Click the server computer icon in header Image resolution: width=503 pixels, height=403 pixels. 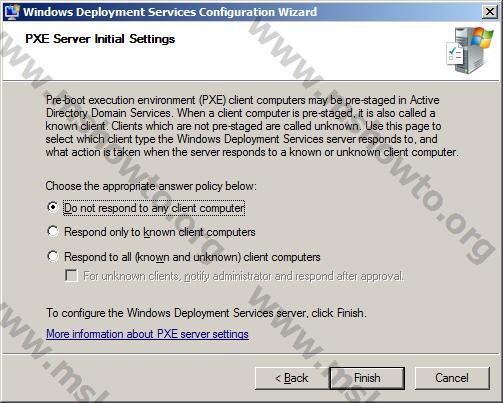click(470, 50)
